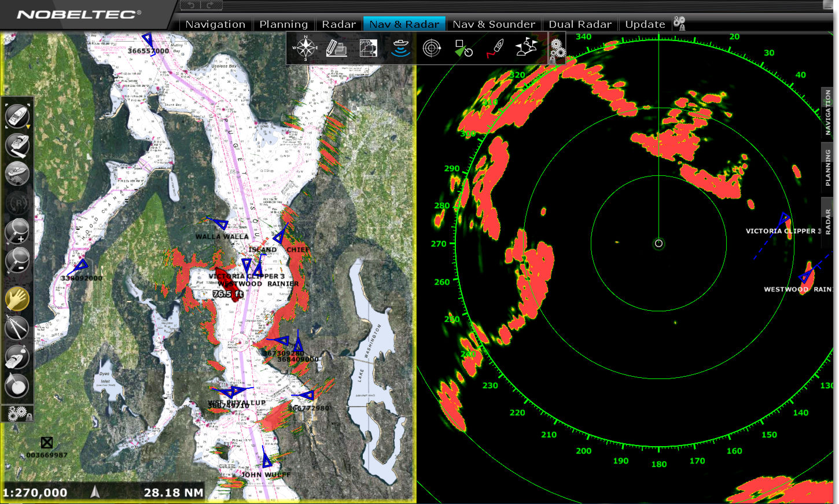Open the Planning workspace tab

284,24
